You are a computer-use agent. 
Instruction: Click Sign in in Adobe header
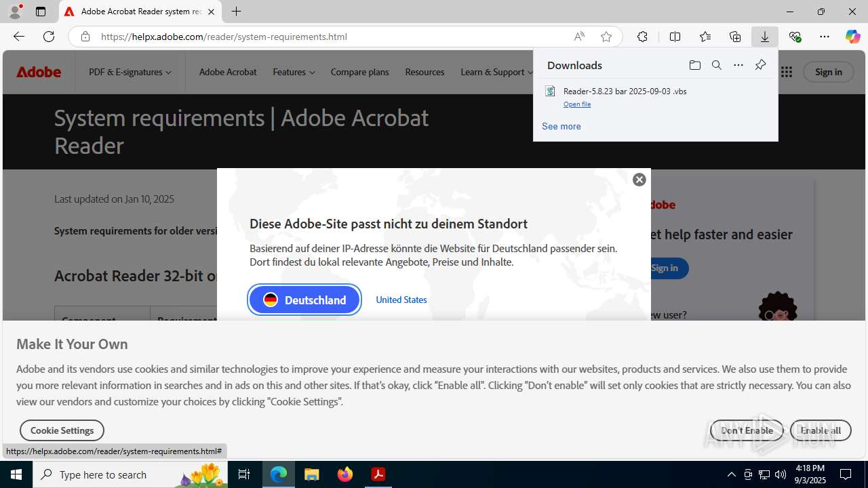click(829, 72)
